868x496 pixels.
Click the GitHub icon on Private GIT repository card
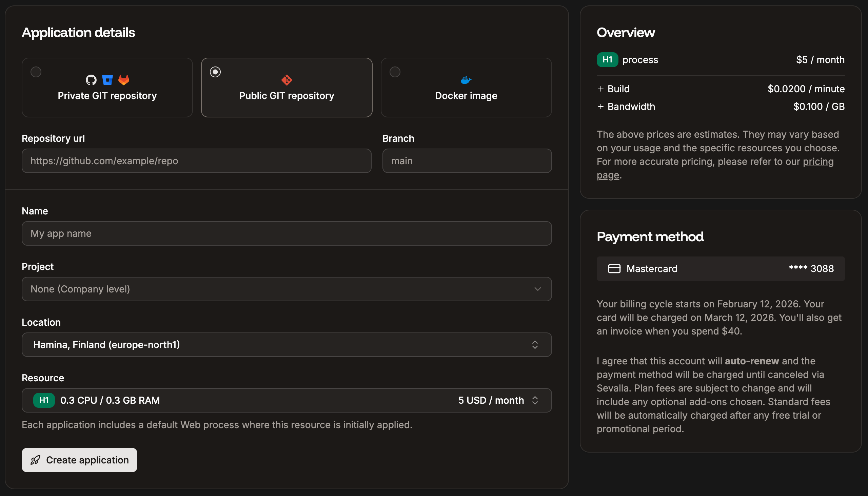click(91, 80)
